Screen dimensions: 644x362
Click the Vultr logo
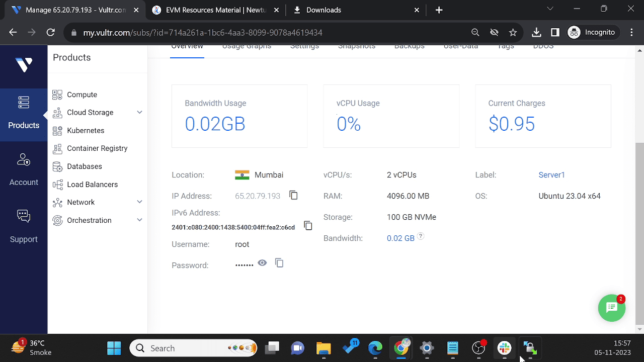24,64
